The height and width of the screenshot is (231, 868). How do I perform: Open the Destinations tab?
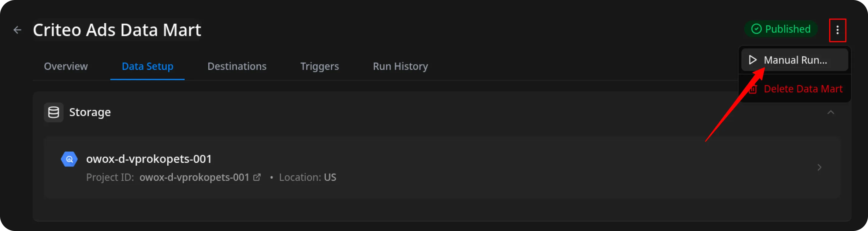pyautogui.click(x=237, y=67)
